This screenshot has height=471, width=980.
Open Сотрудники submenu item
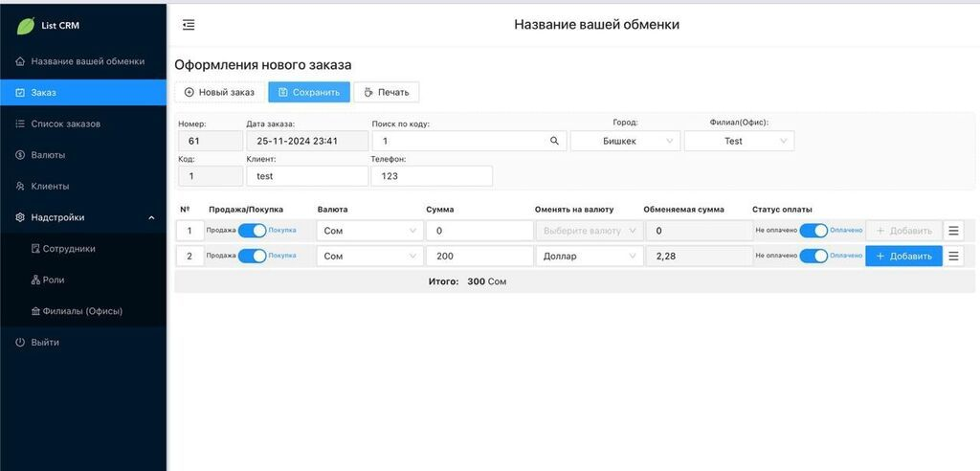click(69, 249)
